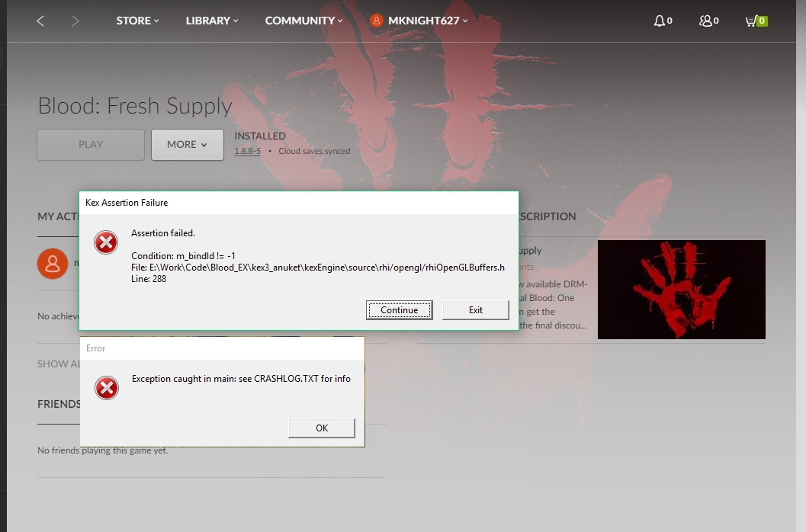The height and width of the screenshot is (532, 806).
Task: Click the Error dialog title bar
Action: [x=222, y=348]
